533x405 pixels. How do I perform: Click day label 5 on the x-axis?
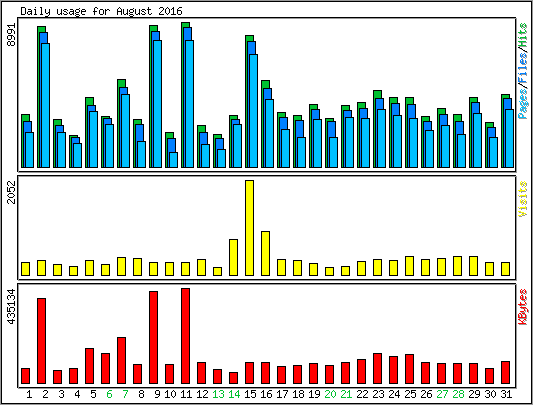pos(93,394)
